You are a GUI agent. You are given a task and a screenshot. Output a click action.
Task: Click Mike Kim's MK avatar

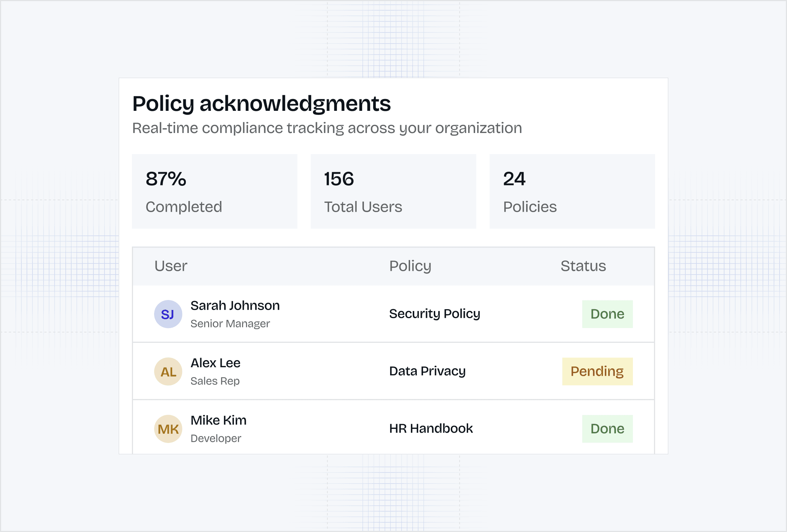click(x=168, y=429)
